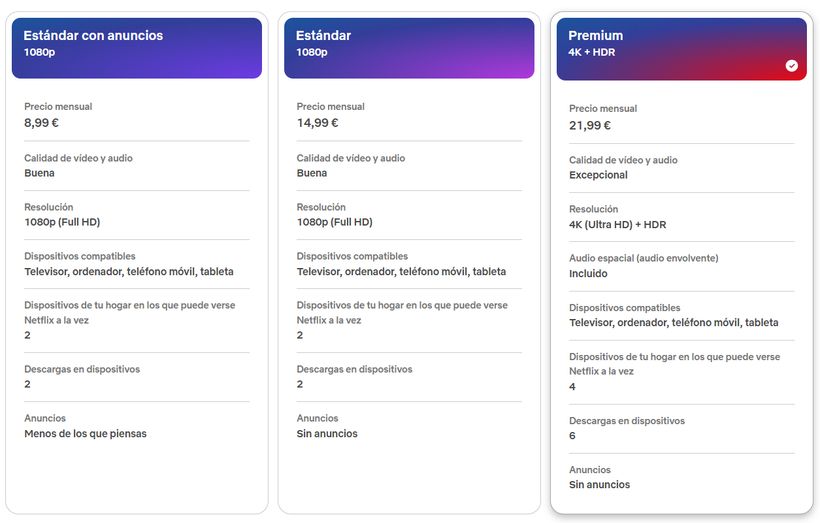
Task: Click the "4K + HDR" subtitle in Premium header
Action: click(x=592, y=52)
